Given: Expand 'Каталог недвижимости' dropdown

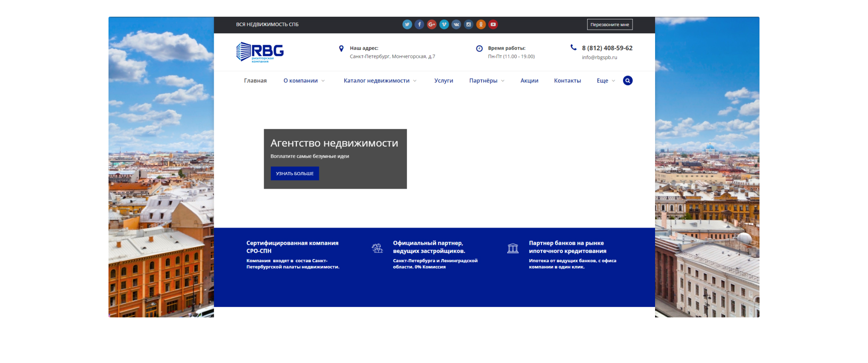Looking at the screenshot, I should pyautogui.click(x=380, y=81).
